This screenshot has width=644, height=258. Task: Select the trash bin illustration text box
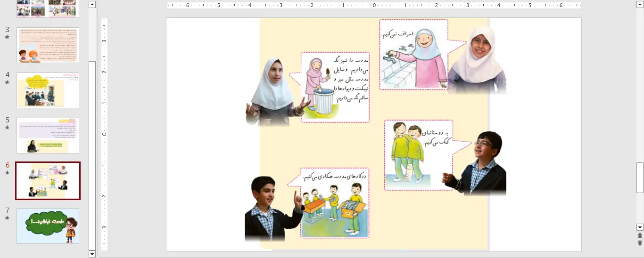tap(335, 87)
